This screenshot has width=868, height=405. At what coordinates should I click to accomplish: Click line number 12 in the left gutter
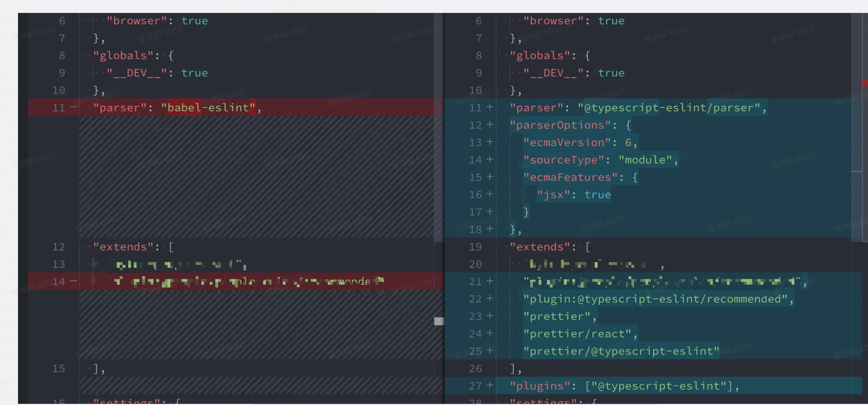coord(59,246)
